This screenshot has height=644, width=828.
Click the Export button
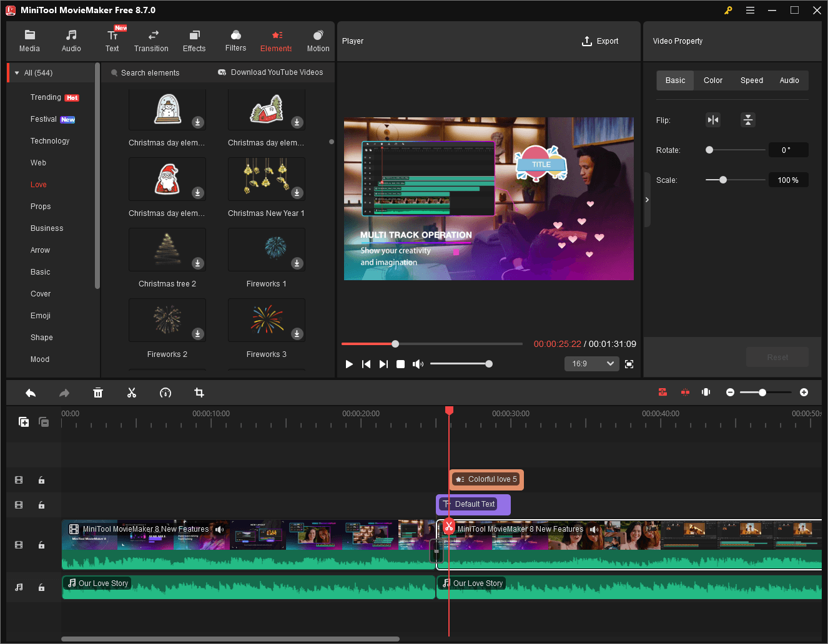pyautogui.click(x=600, y=41)
